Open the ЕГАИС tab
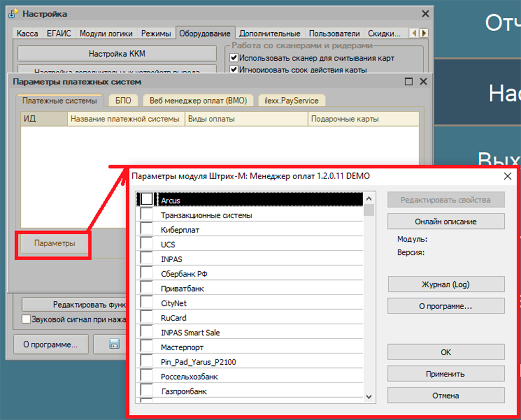Image resolution: width=521 pixels, height=420 pixels. click(59, 33)
